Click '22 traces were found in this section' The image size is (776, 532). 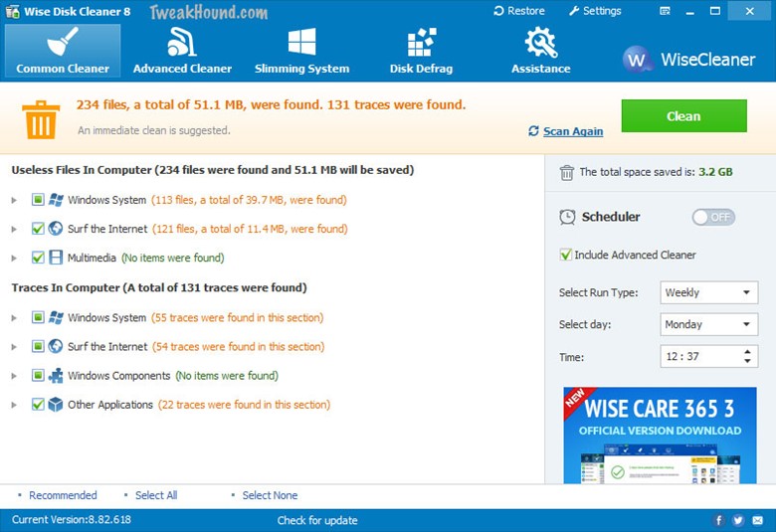coord(246,405)
